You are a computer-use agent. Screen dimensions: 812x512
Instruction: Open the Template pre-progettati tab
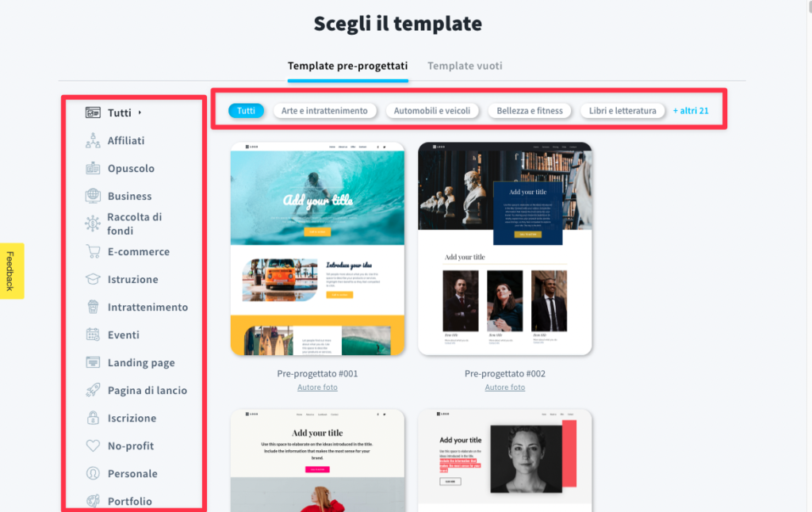click(347, 66)
